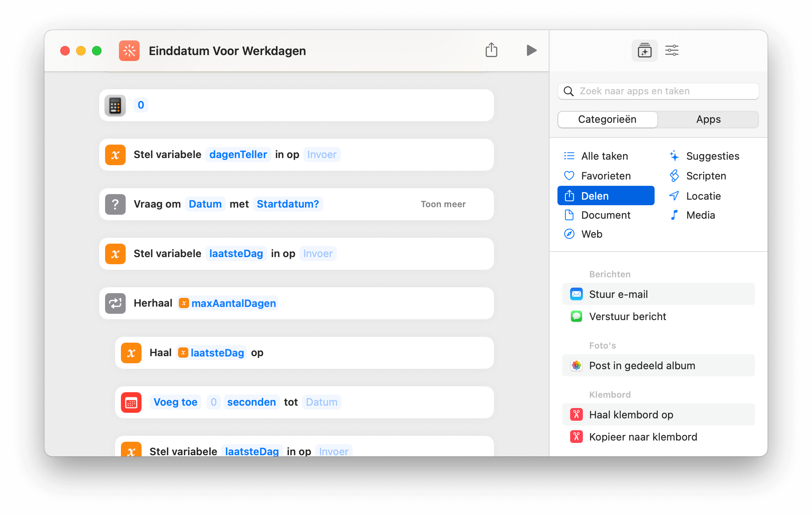Add the Stuur e-mail action
The height and width of the screenshot is (515, 812).
pyautogui.click(x=658, y=294)
